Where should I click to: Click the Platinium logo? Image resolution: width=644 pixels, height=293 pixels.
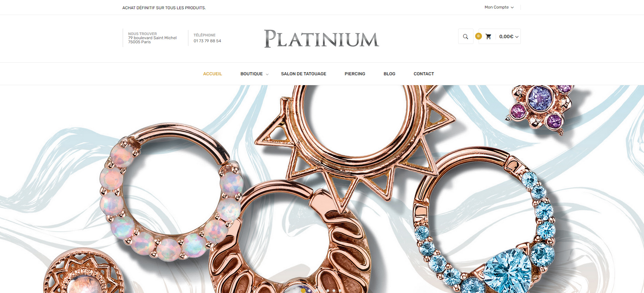(x=322, y=38)
